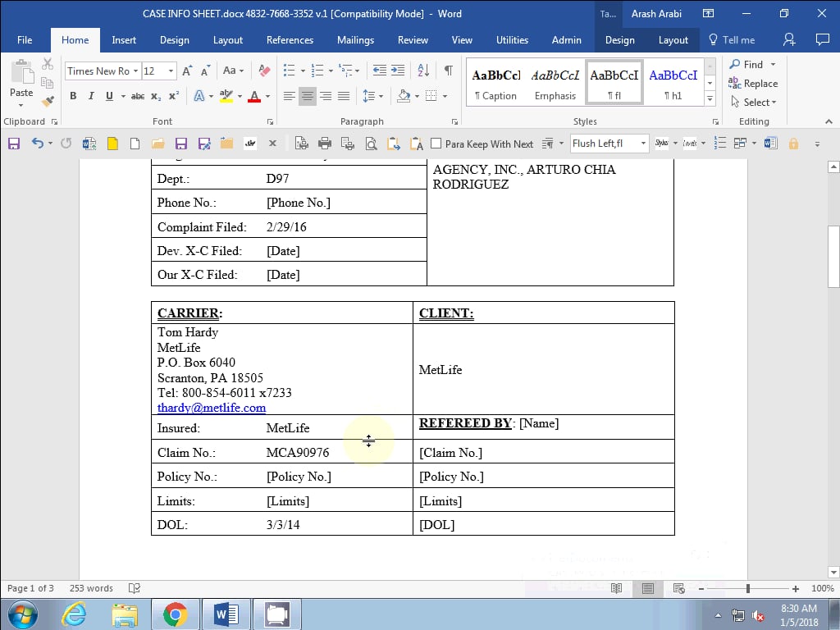The height and width of the screenshot is (630, 840).
Task: Click the proofing spell-check status icon
Action: coord(135,588)
